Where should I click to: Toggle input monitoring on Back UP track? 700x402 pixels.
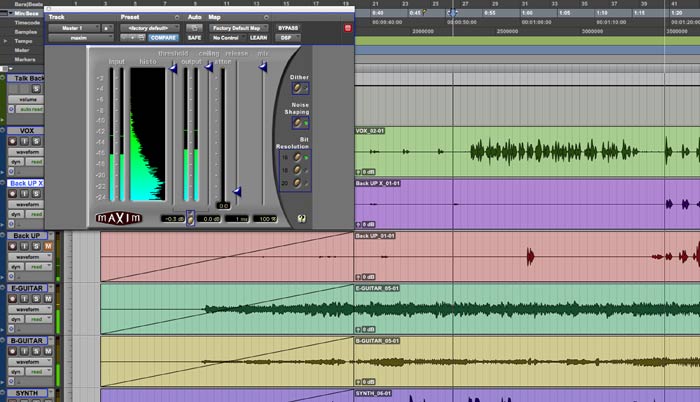24,246
